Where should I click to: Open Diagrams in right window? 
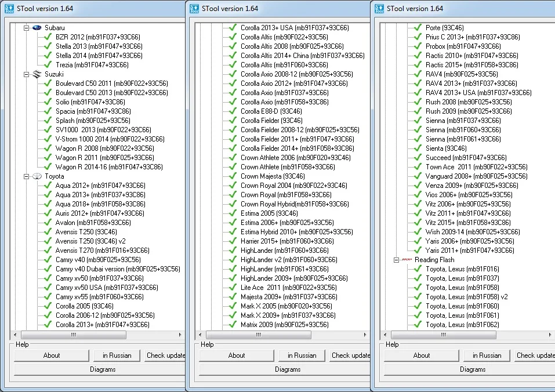tap(470, 369)
